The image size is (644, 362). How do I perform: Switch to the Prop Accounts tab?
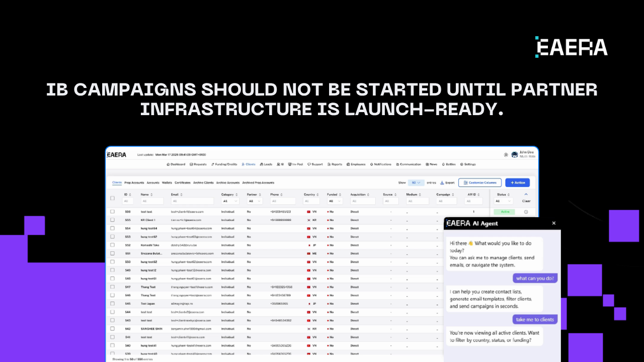(x=134, y=183)
